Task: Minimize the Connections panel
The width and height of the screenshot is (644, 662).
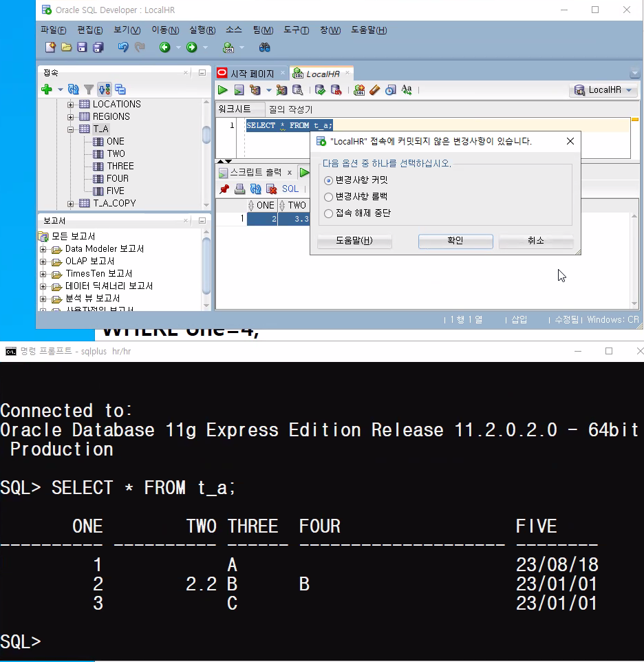Action: [x=202, y=73]
